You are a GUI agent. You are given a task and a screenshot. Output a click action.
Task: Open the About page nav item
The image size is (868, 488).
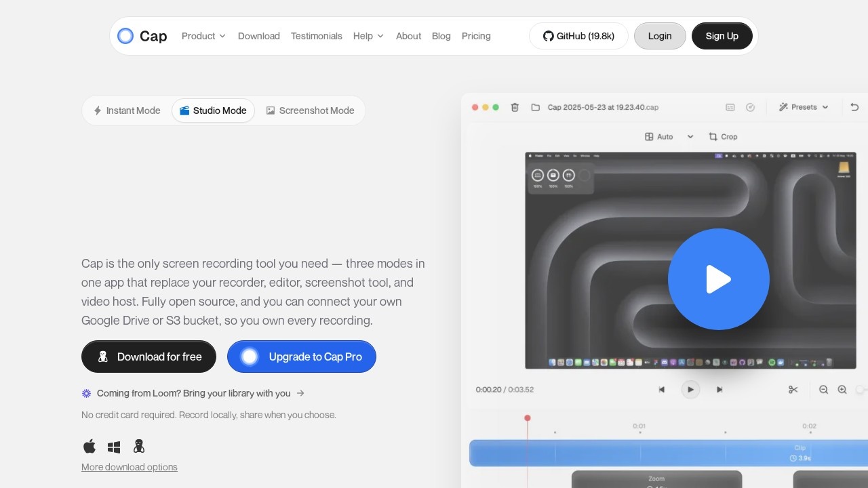(x=408, y=36)
